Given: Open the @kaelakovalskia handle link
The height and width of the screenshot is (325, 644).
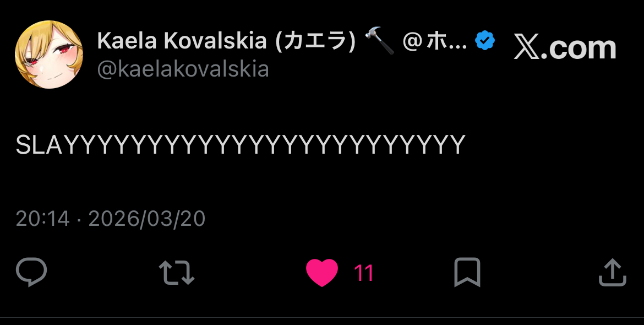Looking at the screenshot, I should coord(183,69).
